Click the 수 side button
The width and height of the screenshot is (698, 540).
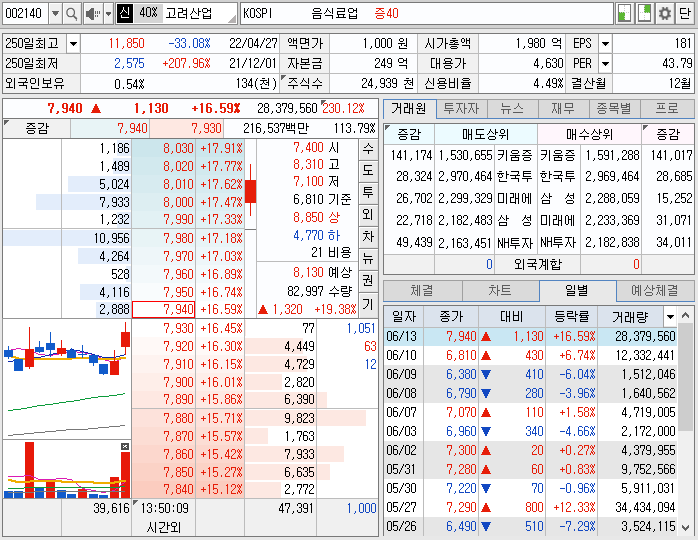[x=368, y=149]
